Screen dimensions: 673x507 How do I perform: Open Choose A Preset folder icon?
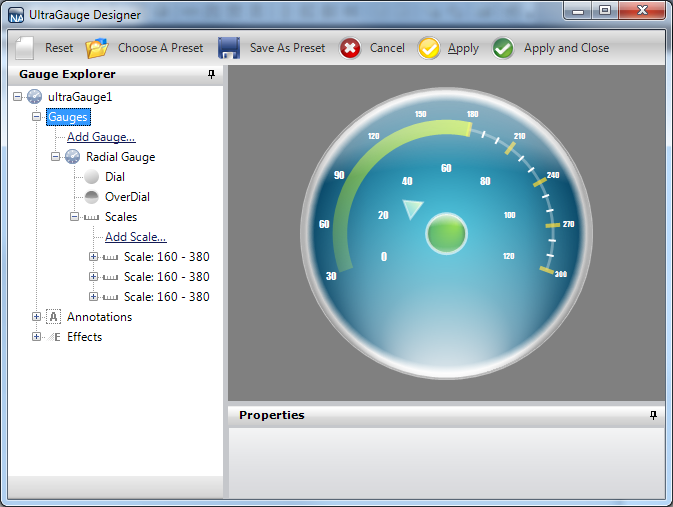coord(97,48)
